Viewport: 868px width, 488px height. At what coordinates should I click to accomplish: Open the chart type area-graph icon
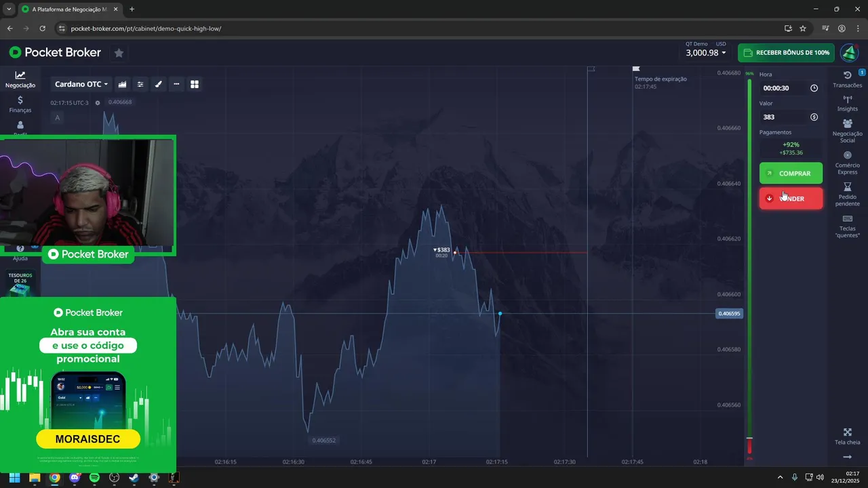pos(122,84)
